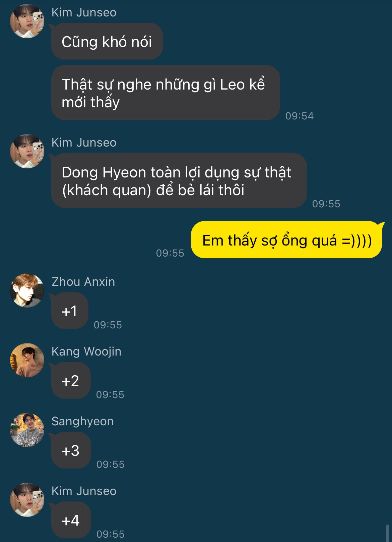
Task: Select the "Thật sự nghe những gì Leo kể" bubble
Action: point(166,93)
